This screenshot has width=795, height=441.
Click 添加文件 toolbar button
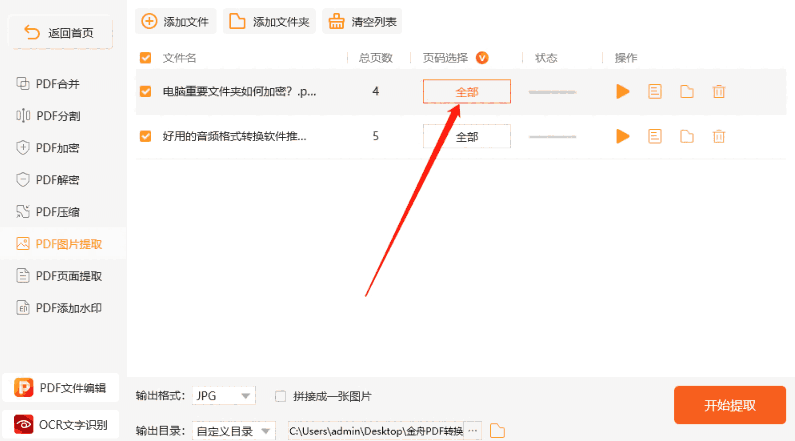(175, 21)
